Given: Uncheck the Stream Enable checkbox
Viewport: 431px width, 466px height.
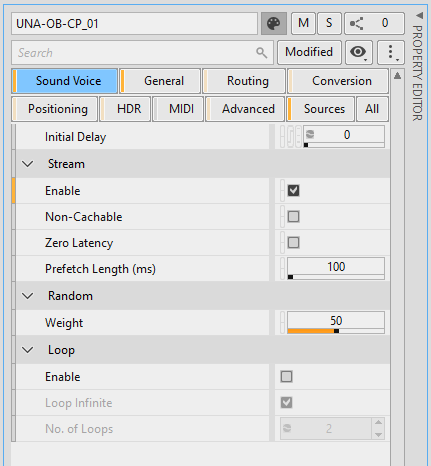Looking at the screenshot, I should pyautogui.click(x=293, y=191).
